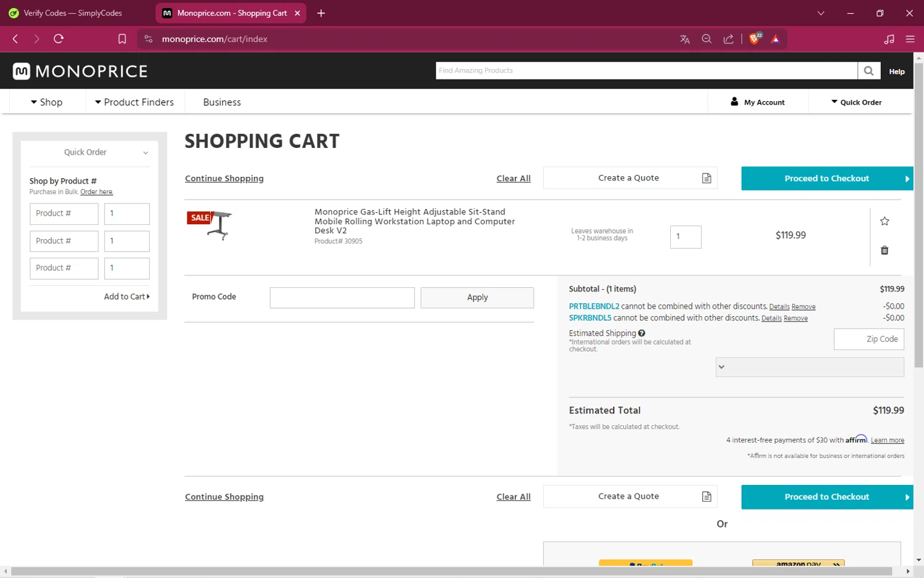Open the shipping method dropdown
The image size is (924, 578).
(x=810, y=367)
